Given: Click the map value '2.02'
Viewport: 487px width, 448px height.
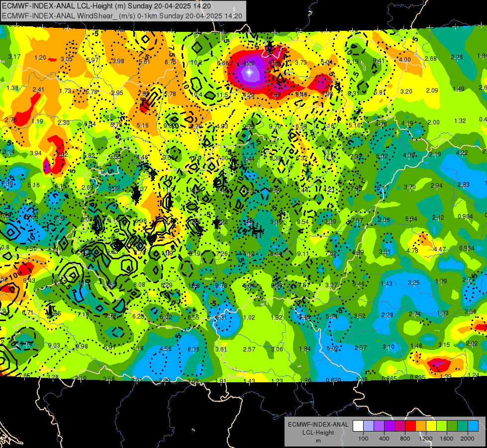Looking at the screenshot, I should click(x=472, y=343).
